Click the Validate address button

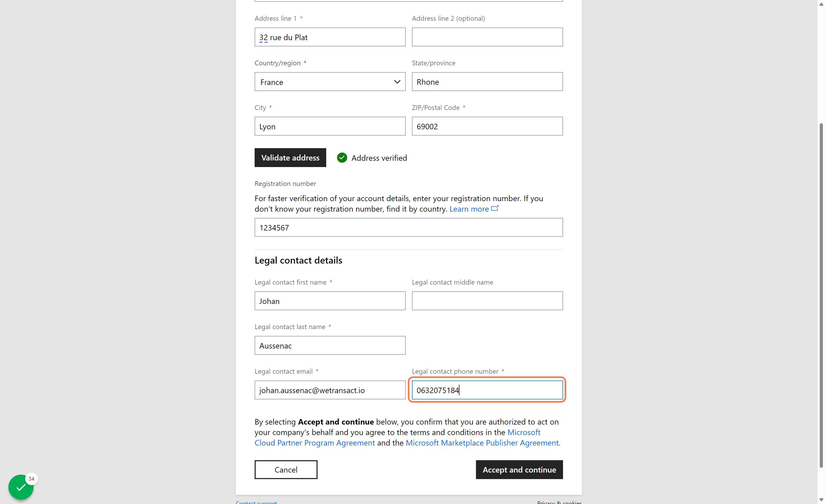(290, 158)
